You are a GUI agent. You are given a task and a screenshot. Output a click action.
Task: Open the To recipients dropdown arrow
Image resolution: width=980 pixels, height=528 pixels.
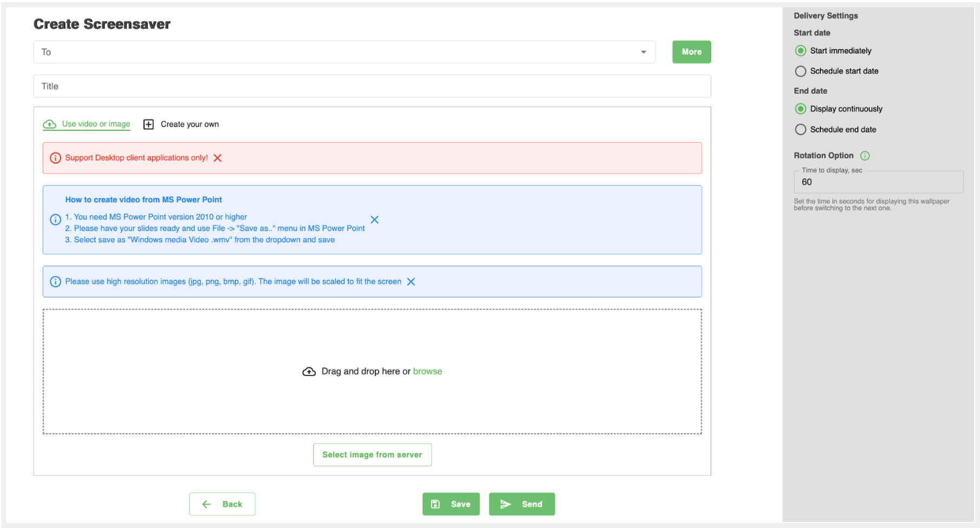[x=643, y=52]
